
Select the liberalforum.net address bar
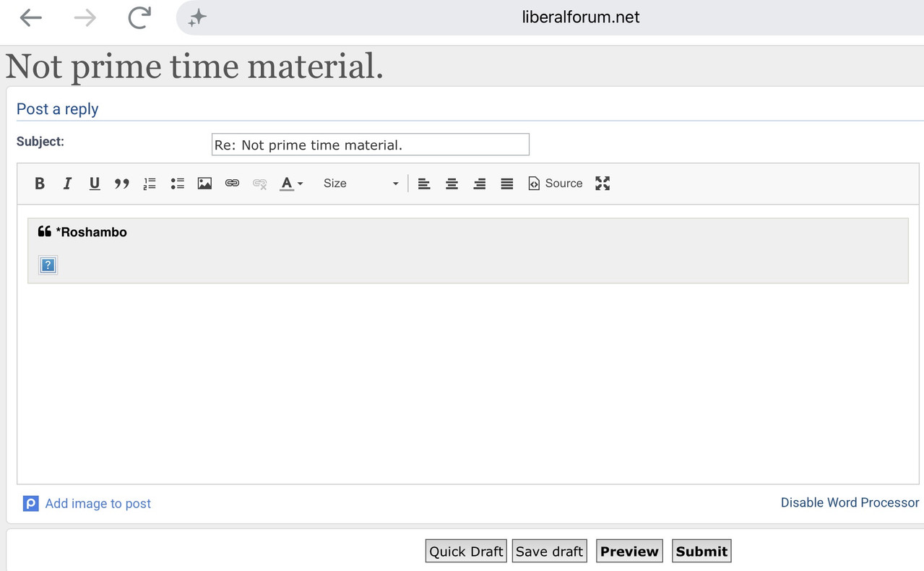coord(580,17)
